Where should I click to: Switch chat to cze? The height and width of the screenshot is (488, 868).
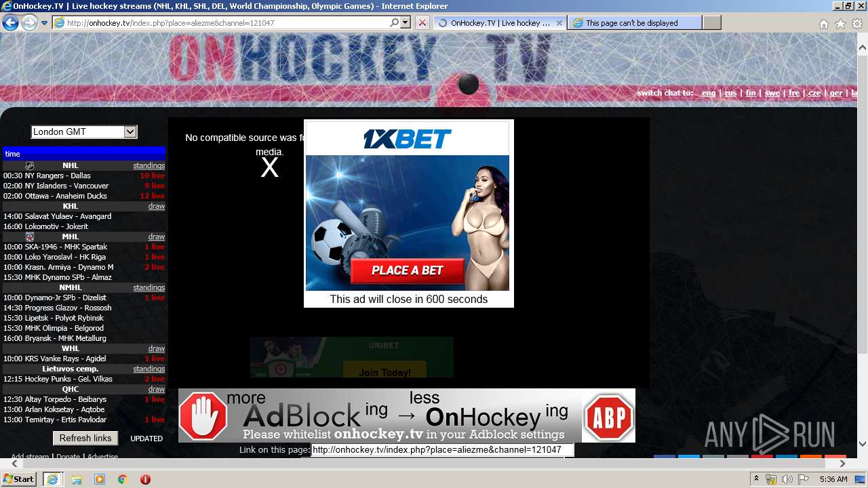pyautogui.click(x=814, y=93)
